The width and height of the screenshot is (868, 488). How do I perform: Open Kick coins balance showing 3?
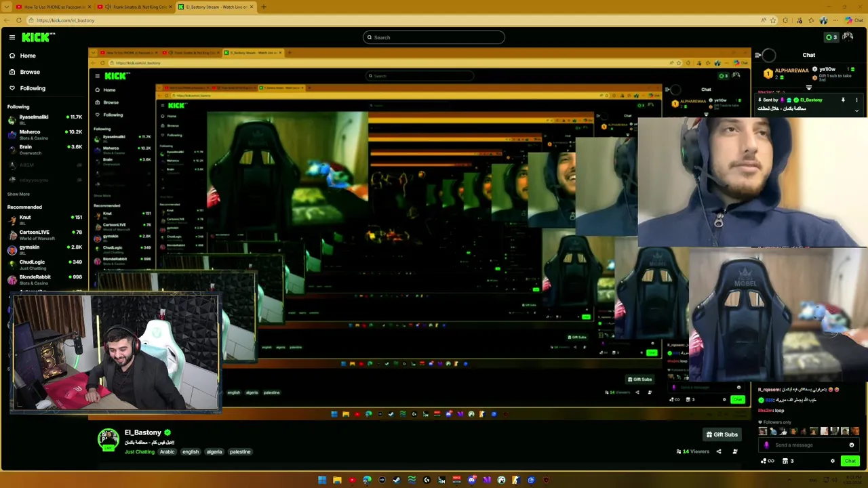click(x=831, y=37)
